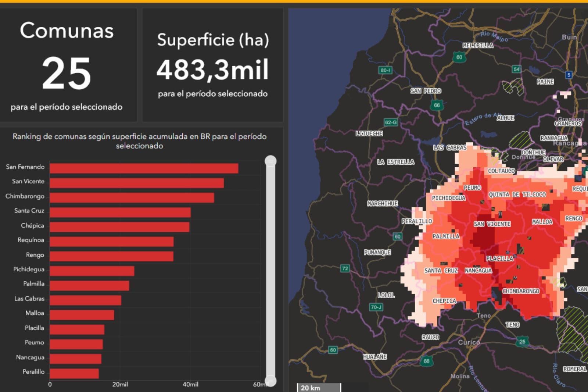Click the route 54 highway shield
This screenshot has width=588, height=392.
click(516, 69)
